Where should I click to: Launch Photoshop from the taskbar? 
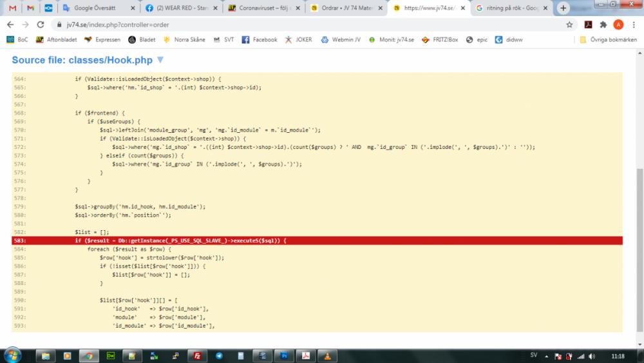click(x=284, y=355)
